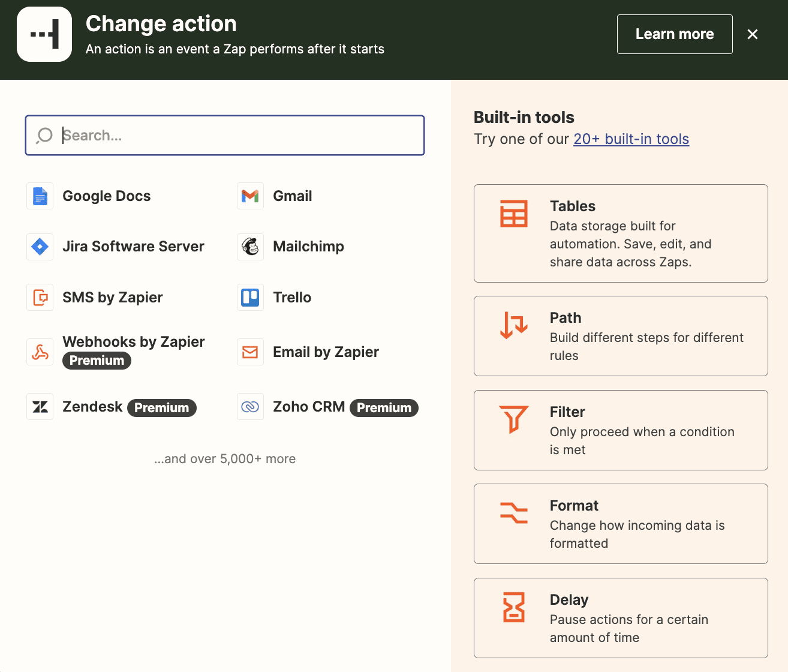Select the Zoho CRM label
The width and height of the screenshot is (788, 672).
click(x=309, y=407)
